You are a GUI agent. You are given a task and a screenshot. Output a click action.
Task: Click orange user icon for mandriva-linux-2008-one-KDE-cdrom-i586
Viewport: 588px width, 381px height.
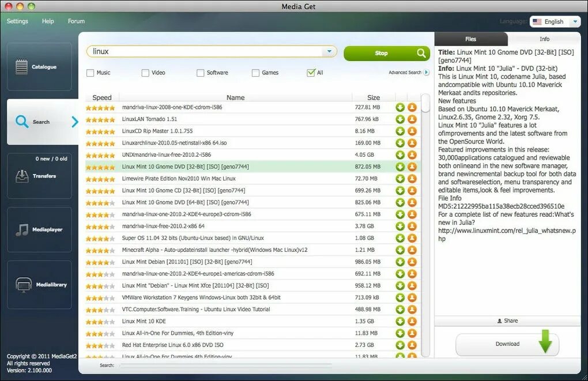[412, 107]
